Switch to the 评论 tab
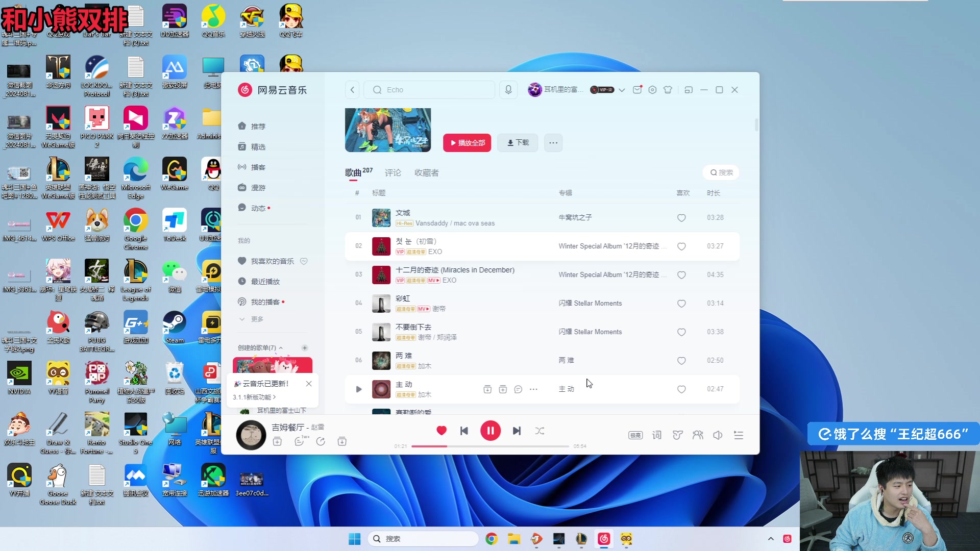 pos(393,172)
